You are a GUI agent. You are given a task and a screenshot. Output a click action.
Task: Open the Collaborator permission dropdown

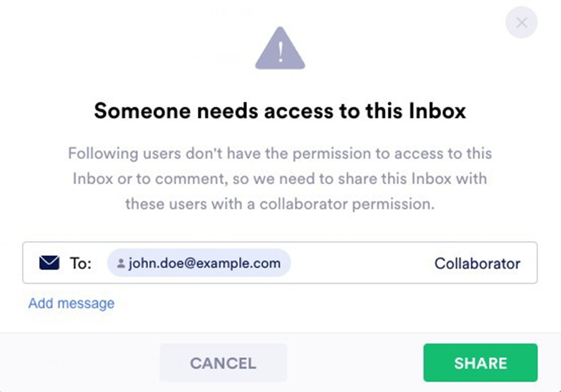coord(477,263)
